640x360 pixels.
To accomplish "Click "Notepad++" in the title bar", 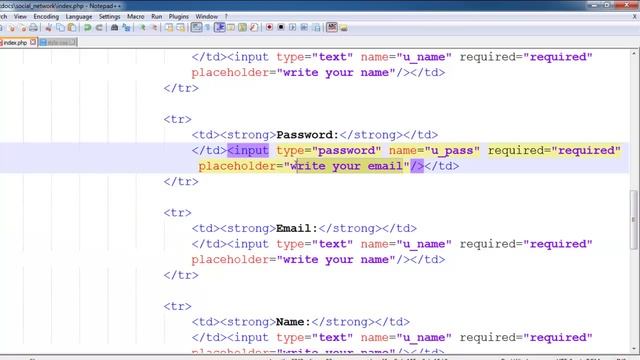I will pos(104,6).
